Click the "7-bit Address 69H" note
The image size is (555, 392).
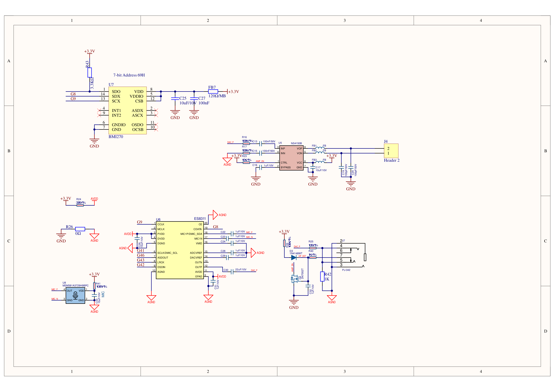pos(129,75)
